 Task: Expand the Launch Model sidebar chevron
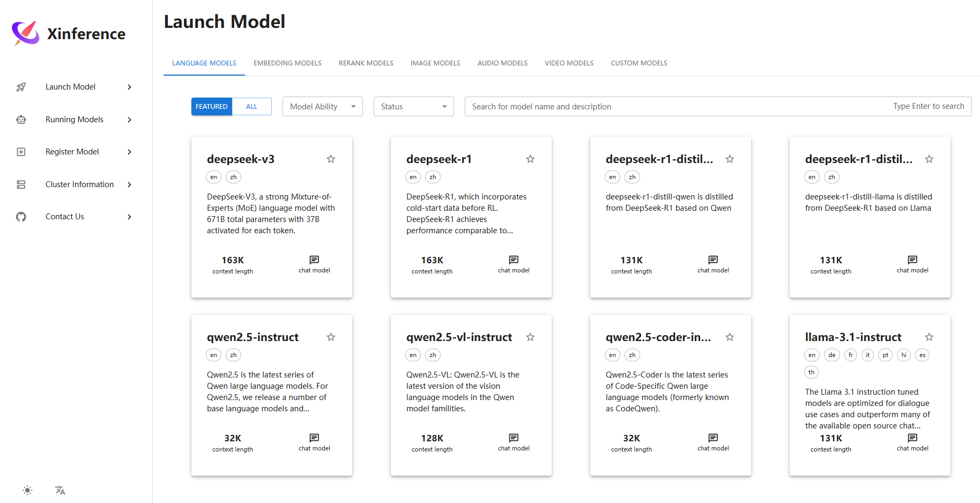pyautogui.click(x=129, y=87)
